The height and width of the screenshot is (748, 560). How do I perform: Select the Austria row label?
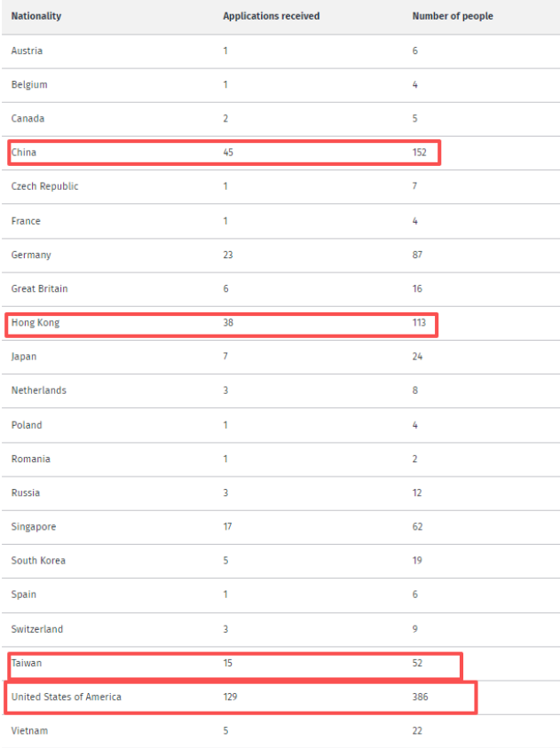27,51
